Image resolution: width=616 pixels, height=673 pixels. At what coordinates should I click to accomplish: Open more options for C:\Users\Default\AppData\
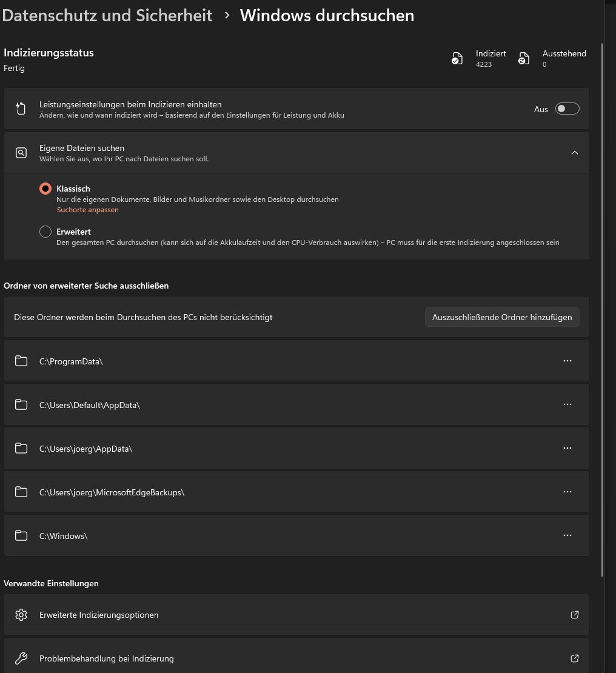coord(567,404)
